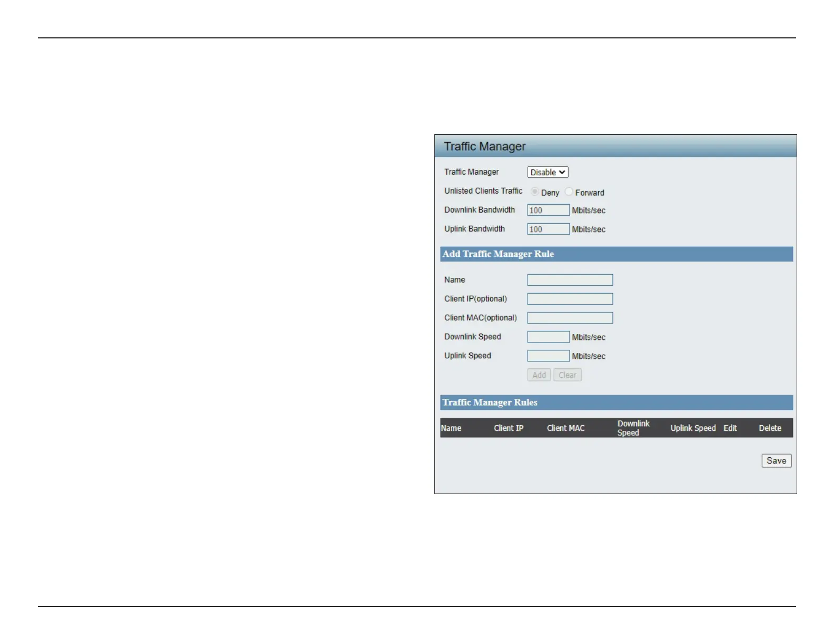This screenshot has width=834, height=644.
Task: Click the Uplink Speed column header
Action: [693, 428]
